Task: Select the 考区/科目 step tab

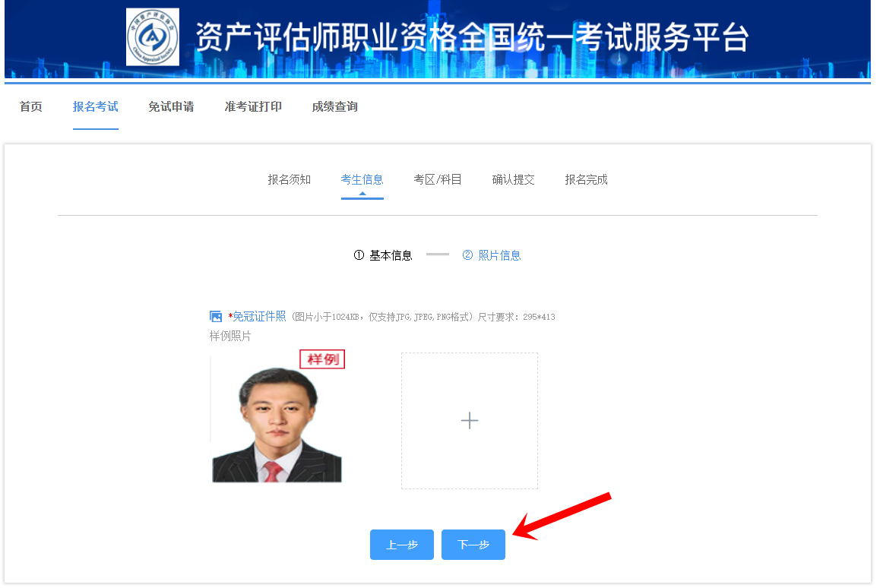Action: 438,179
